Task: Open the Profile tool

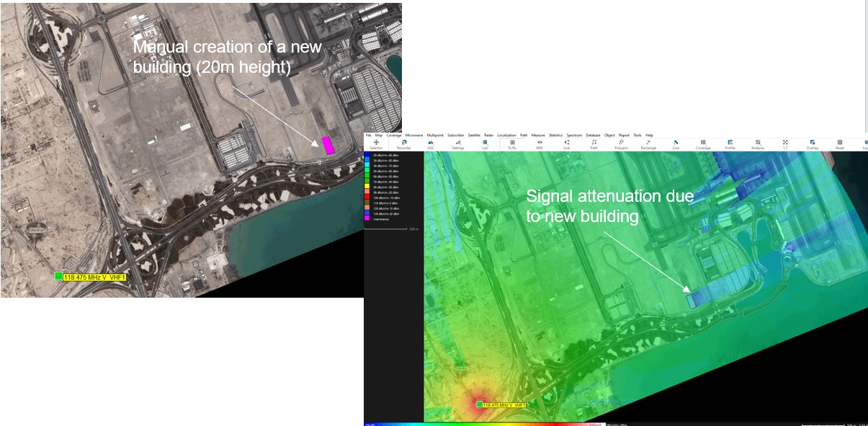Action: point(730,144)
